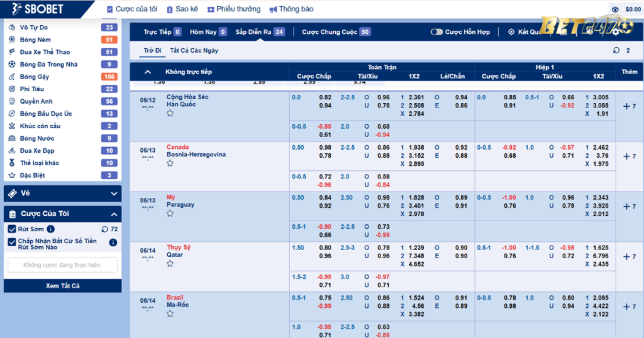Expand more markets for Thụy Sỹ vs Qatar
644x338 pixels.
click(x=629, y=256)
